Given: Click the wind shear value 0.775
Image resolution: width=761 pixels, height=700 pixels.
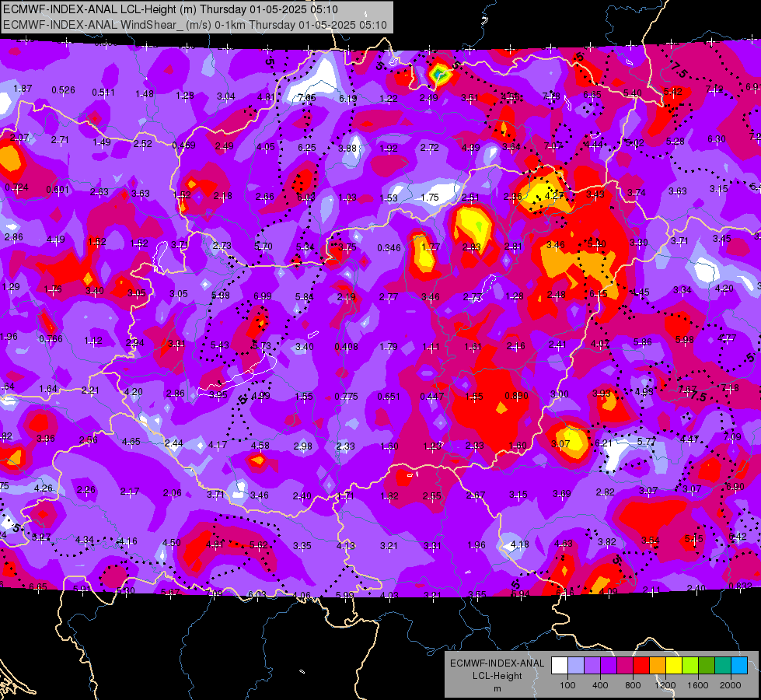Looking at the screenshot, I should click(x=347, y=397).
